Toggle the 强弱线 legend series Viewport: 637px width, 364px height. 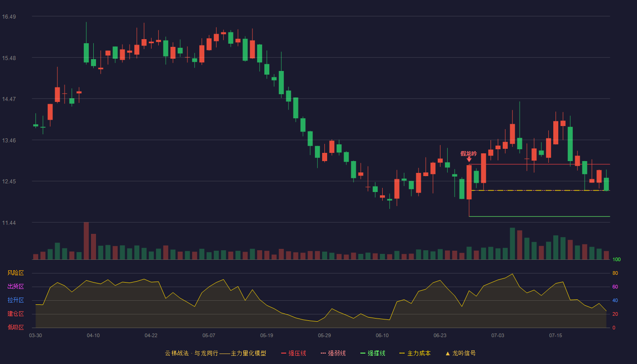coord(333,353)
